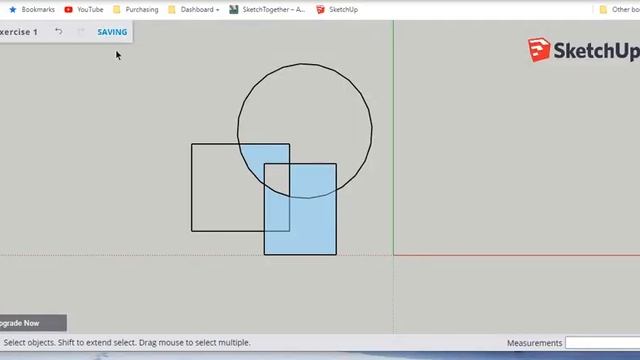Select the circle edge
640x360 pixels.
(x=304, y=64)
